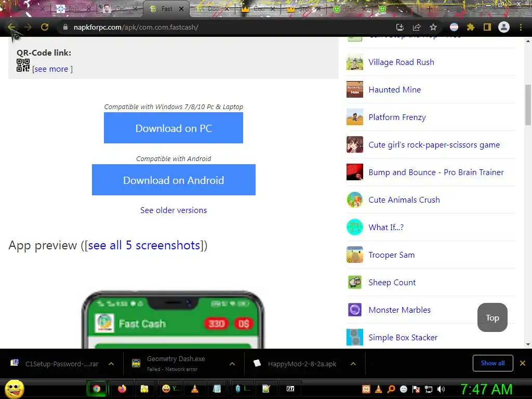This screenshot has width=532, height=399.
Task: Switch to the Fast browser tab
Action: tap(166, 9)
